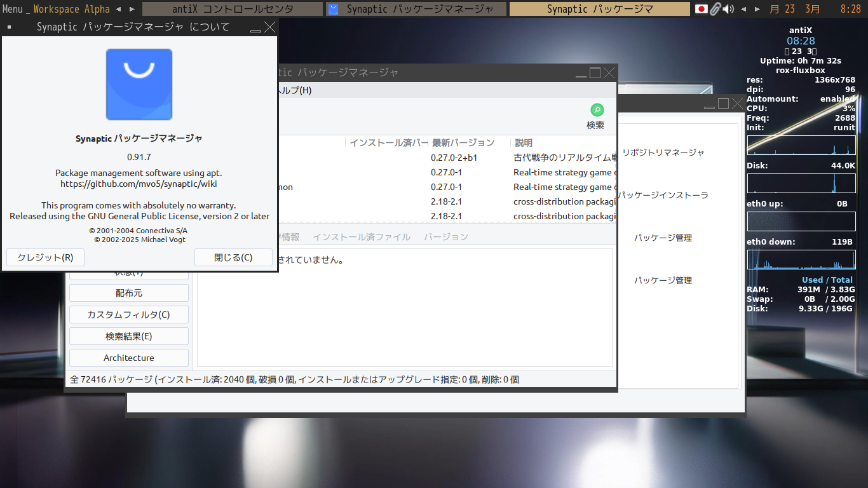Click the 検索結果(E) button

tap(128, 335)
